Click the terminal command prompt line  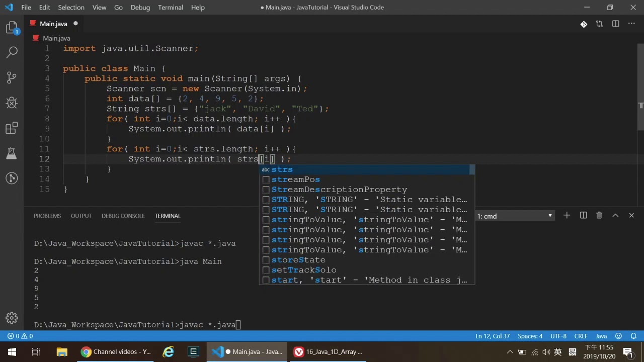coord(137,325)
